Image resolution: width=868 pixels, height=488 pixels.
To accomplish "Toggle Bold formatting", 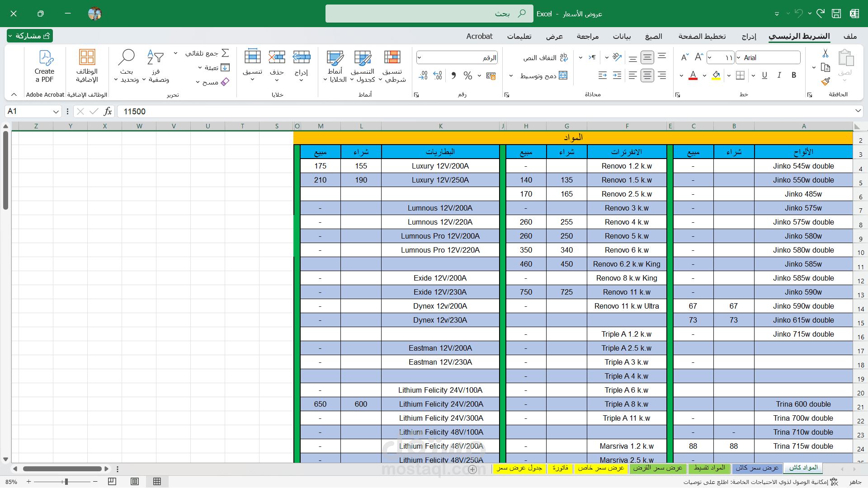I will tap(794, 75).
